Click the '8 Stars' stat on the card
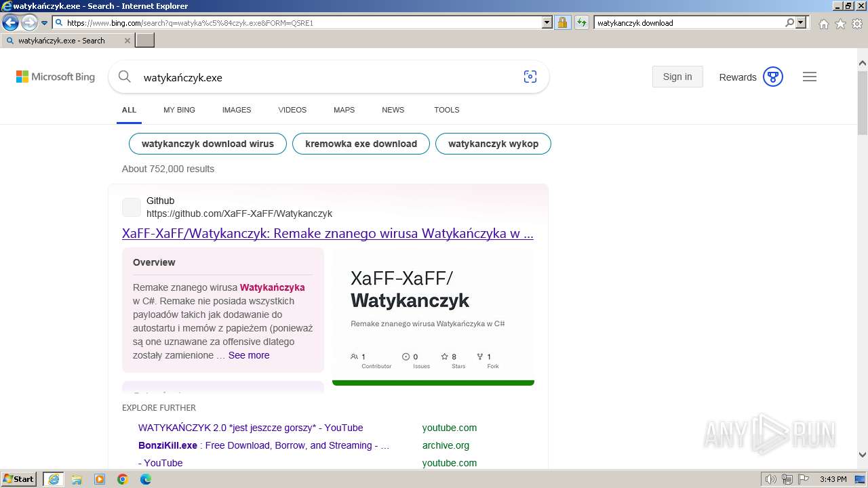This screenshot has height=488, width=868. (x=453, y=361)
